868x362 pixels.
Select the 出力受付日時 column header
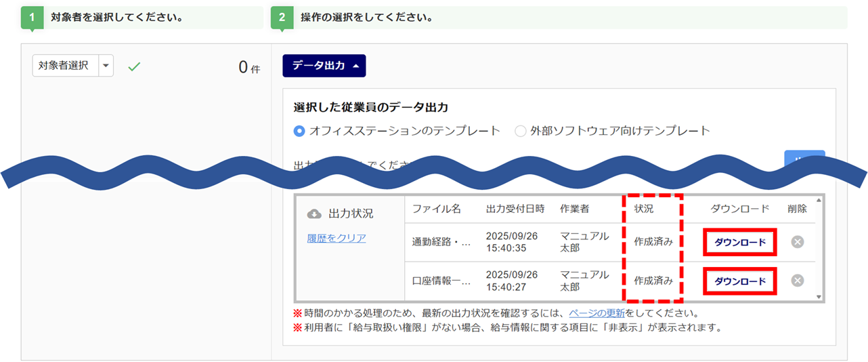click(515, 209)
